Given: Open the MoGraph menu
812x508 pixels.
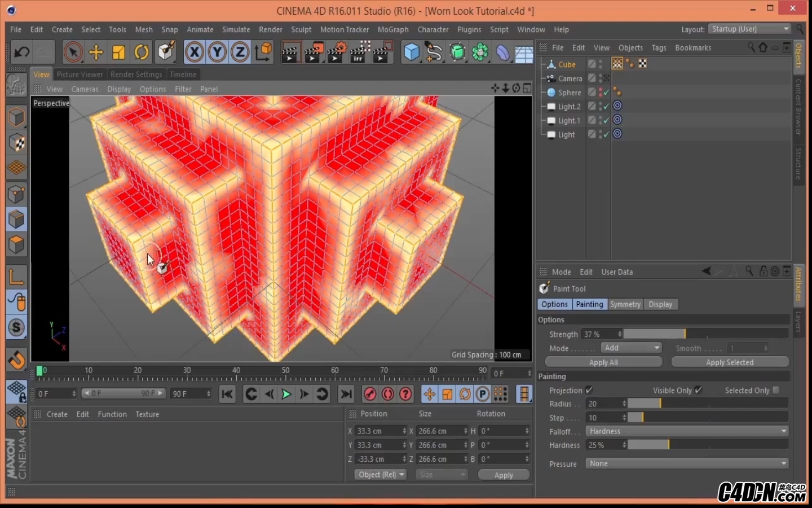Looking at the screenshot, I should click(x=393, y=29).
